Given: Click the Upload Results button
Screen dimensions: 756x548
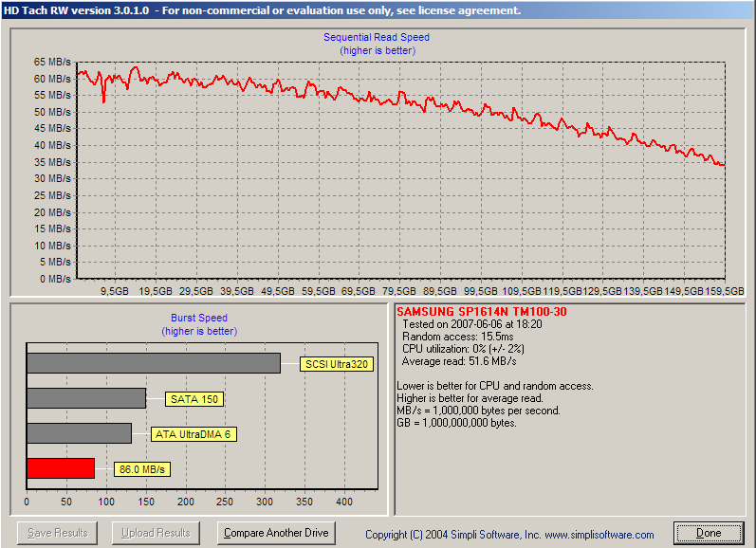Looking at the screenshot, I should (156, 533).
